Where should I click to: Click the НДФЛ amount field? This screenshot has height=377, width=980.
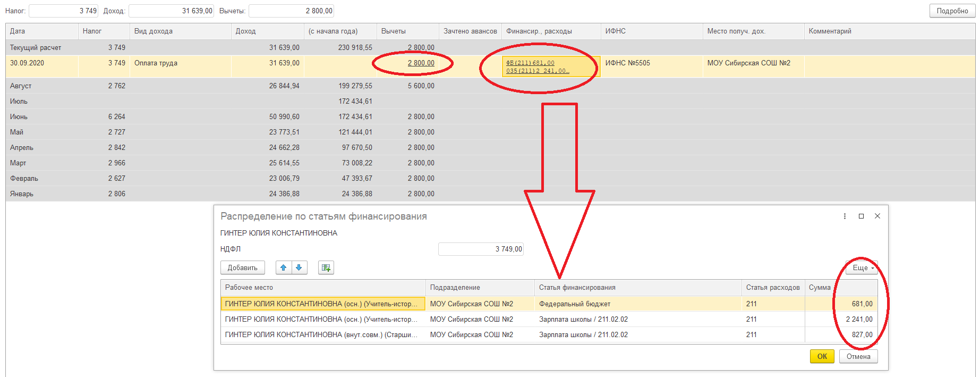click(x=481, y=249)
